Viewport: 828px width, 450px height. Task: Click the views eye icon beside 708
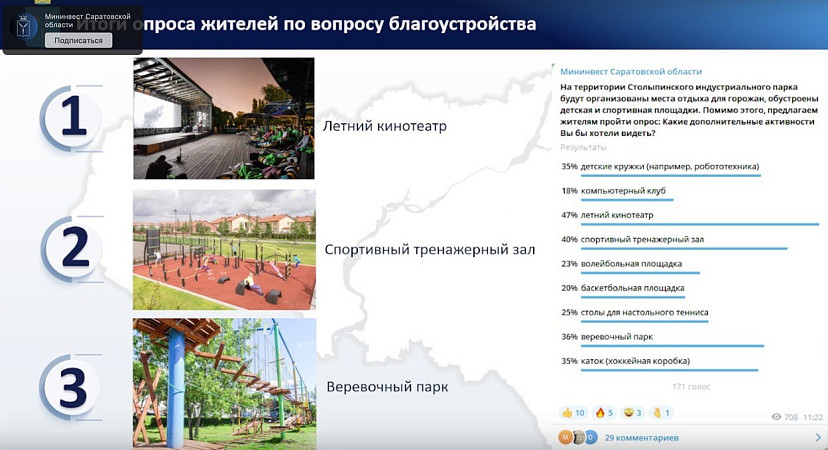point(776,417)
